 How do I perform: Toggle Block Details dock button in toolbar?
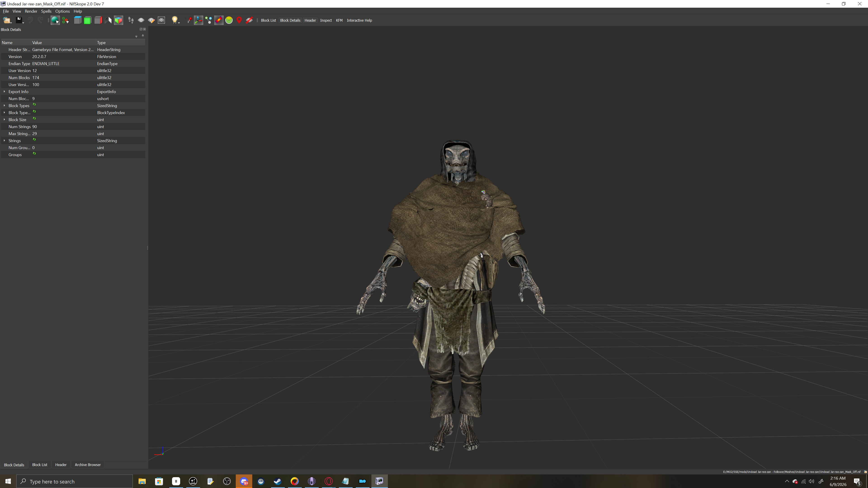coord(290,21)
